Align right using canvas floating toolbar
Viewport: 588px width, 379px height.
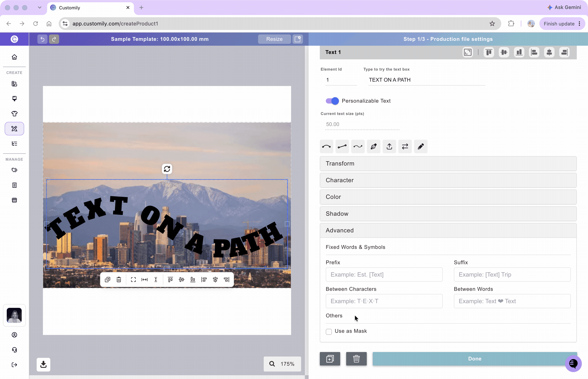[x=227, y=280]
